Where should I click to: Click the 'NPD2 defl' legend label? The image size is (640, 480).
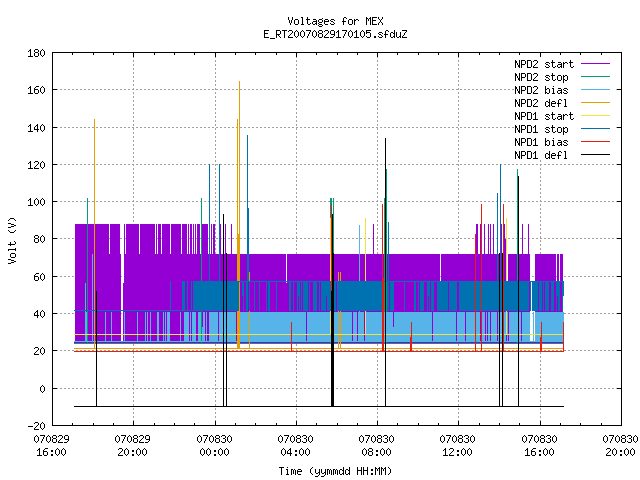[x=541, y=103]
